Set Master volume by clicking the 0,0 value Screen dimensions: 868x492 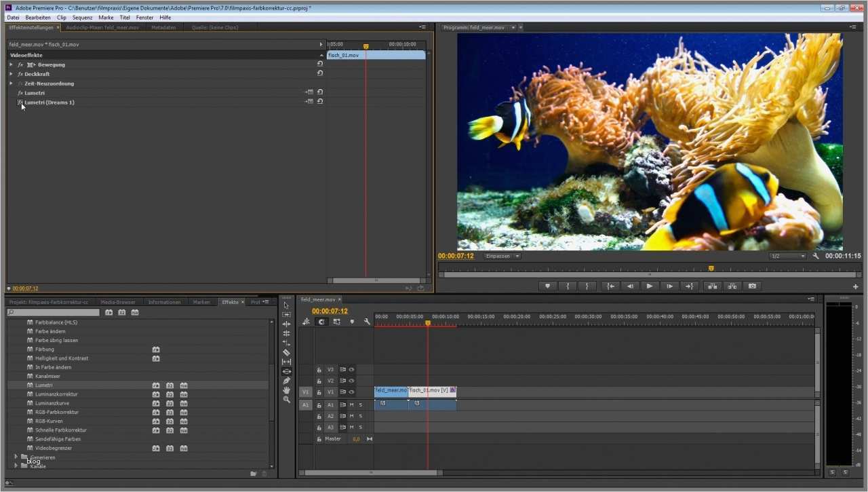pyautogui.click(x=355, y=439)
